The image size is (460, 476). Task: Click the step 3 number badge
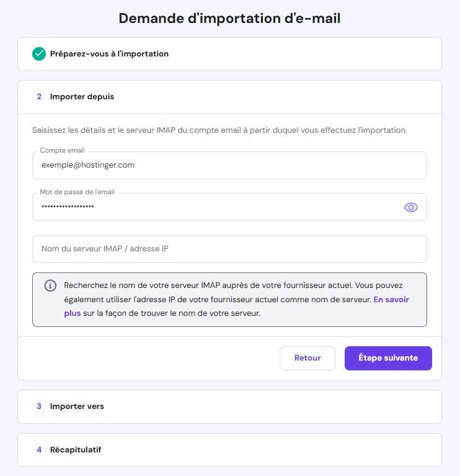(x=39, y=406)
